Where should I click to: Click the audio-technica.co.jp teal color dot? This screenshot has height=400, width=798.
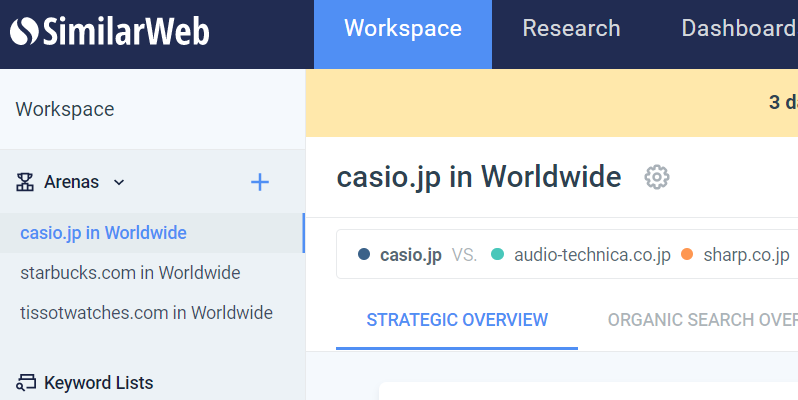click(497, 254)
